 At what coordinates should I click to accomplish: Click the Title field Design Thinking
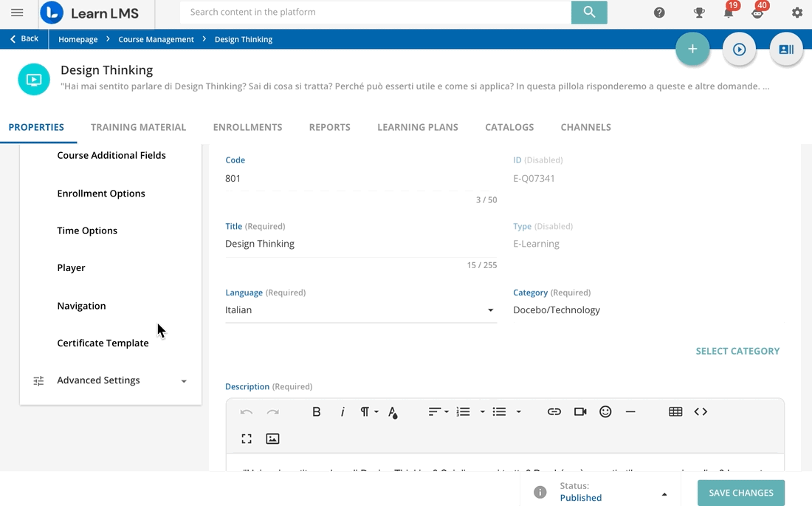point(361,244)
